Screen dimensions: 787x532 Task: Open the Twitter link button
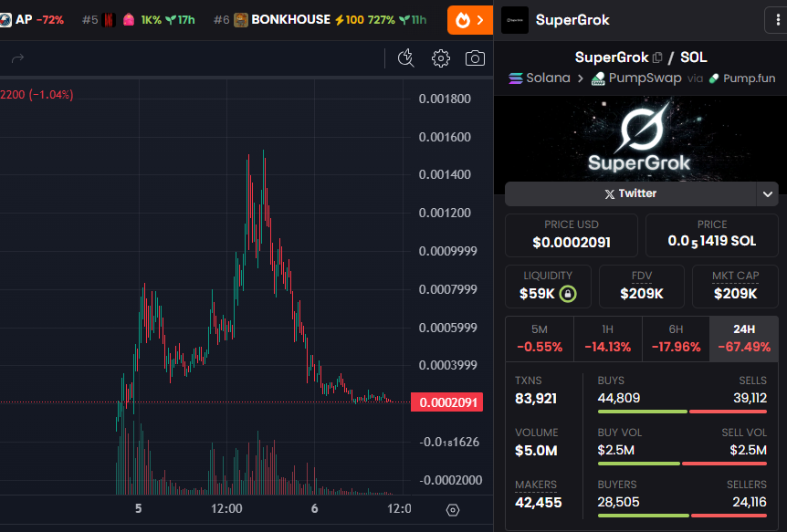(630, 193)
